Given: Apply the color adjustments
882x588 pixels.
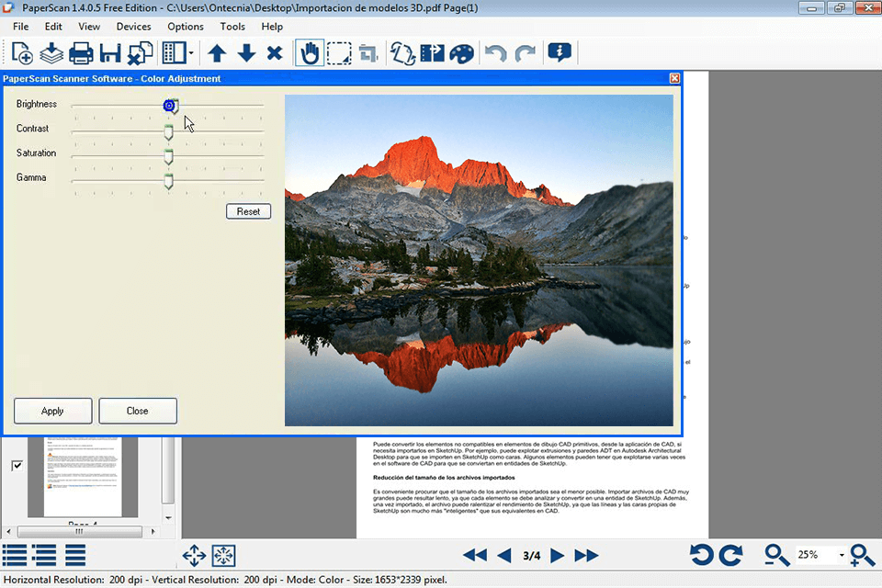Looking at the screenshot, I should point(52,411).
